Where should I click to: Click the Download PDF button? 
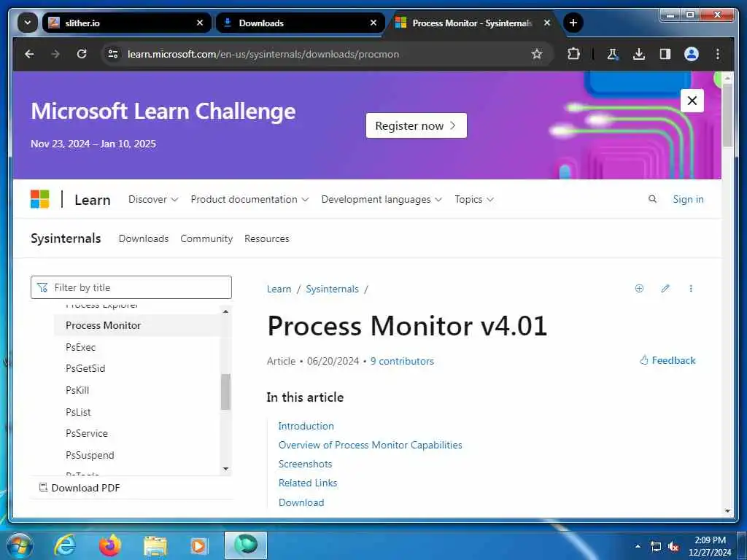click(80, 488)
